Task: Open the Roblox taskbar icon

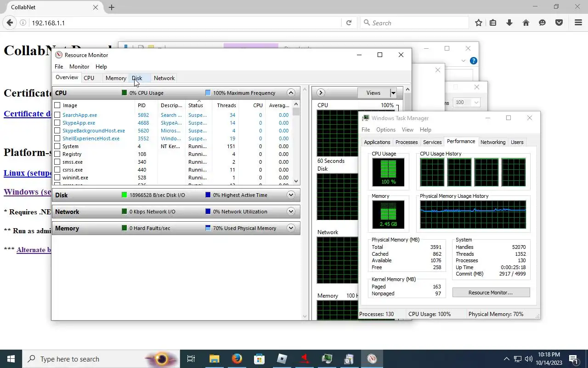Action: tap(282, 359)
